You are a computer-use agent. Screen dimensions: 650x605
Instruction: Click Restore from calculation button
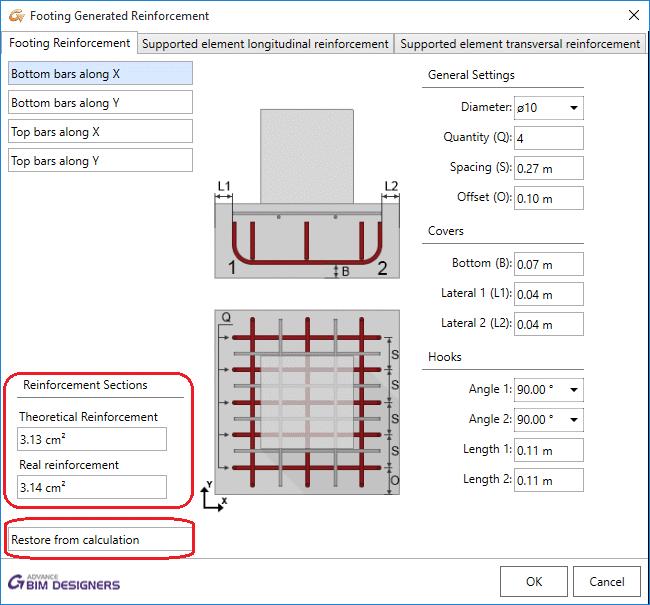[x=100, y=539]
